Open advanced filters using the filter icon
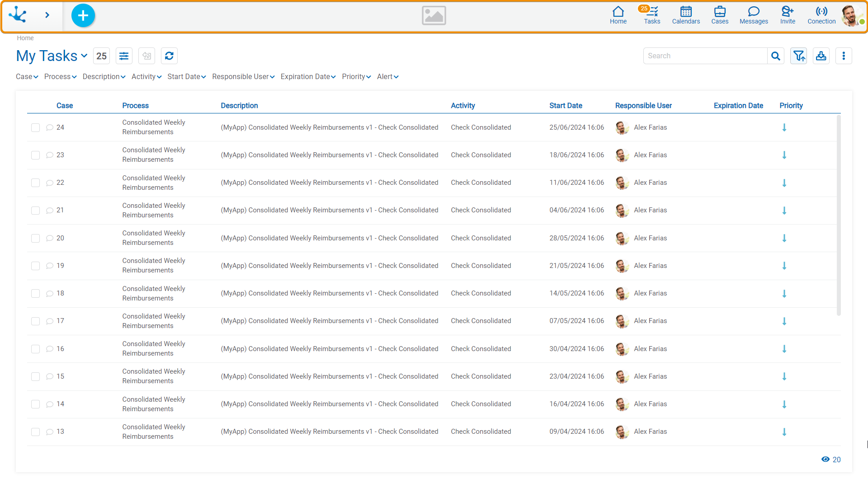868x488 pixels. tap(798, 56)
